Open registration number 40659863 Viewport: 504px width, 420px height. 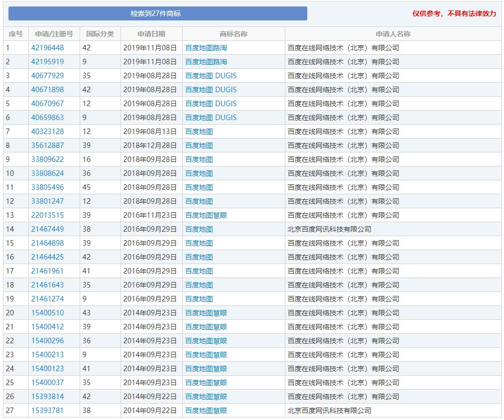pyautogui.click(x=47, y=118)
